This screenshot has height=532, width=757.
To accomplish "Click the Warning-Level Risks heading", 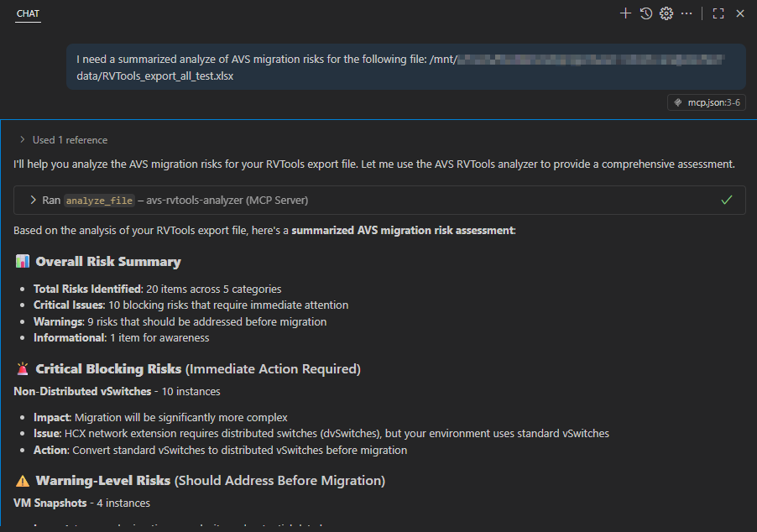I will point(211,481).
